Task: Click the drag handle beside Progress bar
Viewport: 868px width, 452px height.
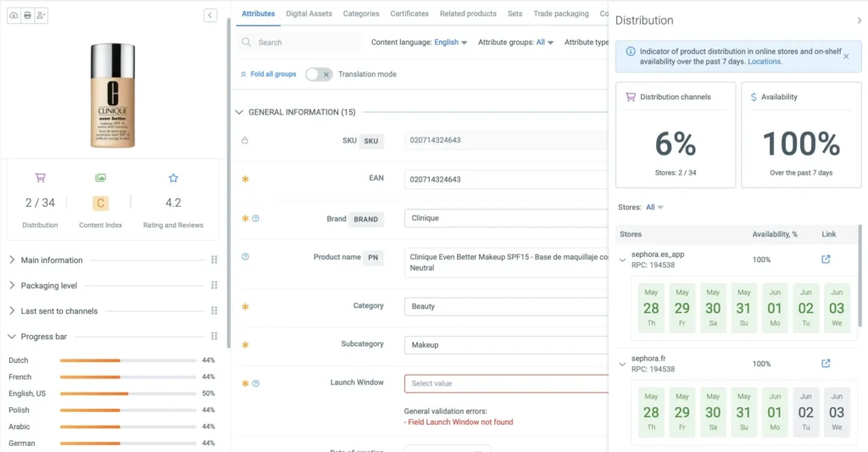Action: (x=214, y=336)
